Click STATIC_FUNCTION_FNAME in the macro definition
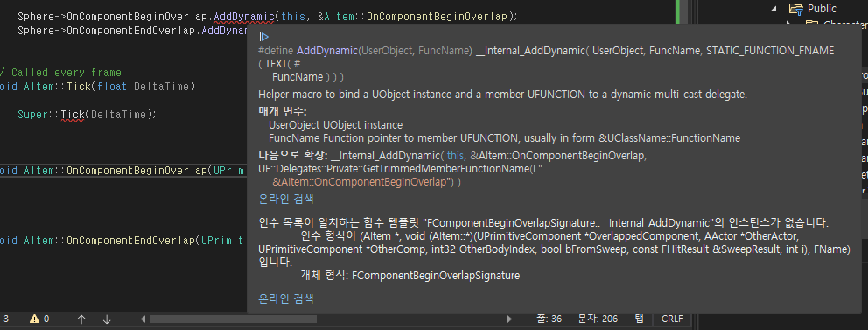Screen dimensions: 868x330 pyautogui.click(x=769, y=51)
